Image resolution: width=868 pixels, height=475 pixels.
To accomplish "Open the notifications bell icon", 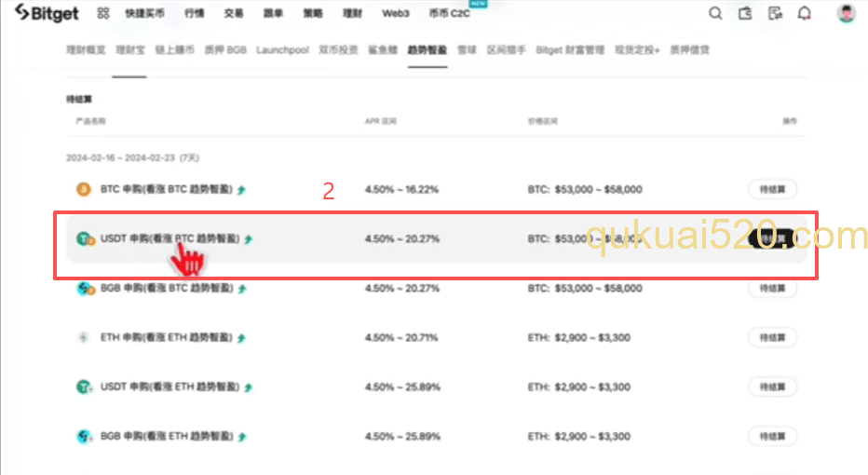I will point(805,13).
